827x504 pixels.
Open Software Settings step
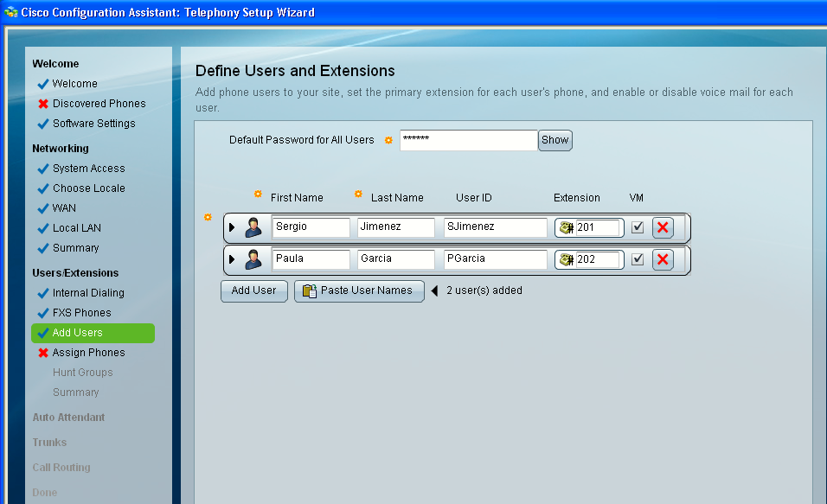(x=94, y=124)
